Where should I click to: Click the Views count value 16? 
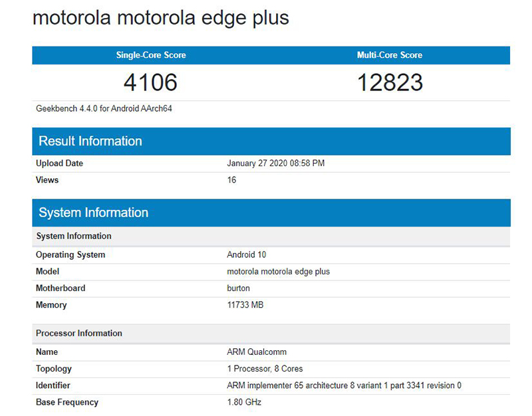click(x=231, y=180)
